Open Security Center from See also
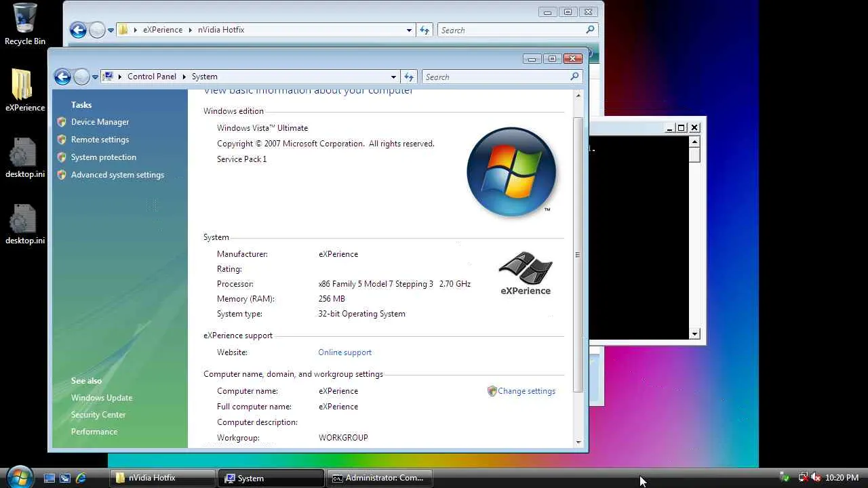 [98, 415]
